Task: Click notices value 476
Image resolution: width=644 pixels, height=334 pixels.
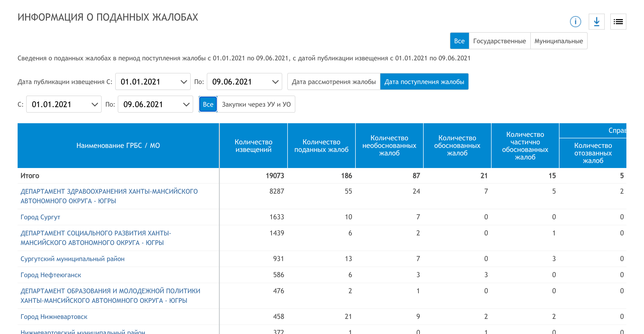Action: coord(278,291)
